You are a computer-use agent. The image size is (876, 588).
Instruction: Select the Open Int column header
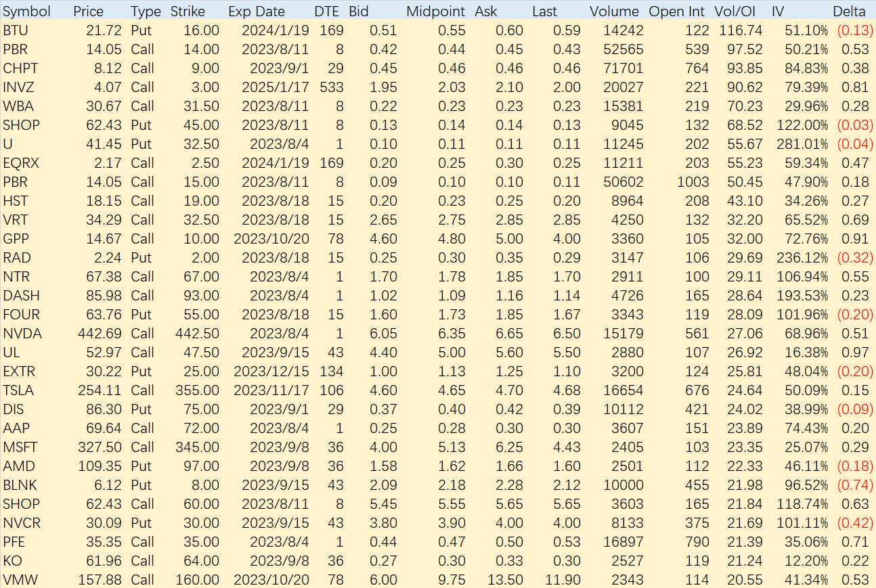pos(678,12)
